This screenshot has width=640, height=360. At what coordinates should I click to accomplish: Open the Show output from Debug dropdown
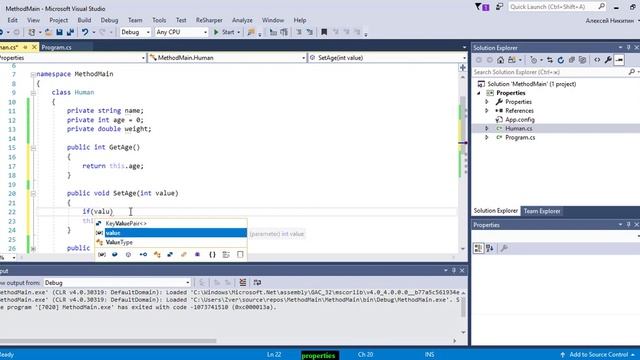pos(117,282)
